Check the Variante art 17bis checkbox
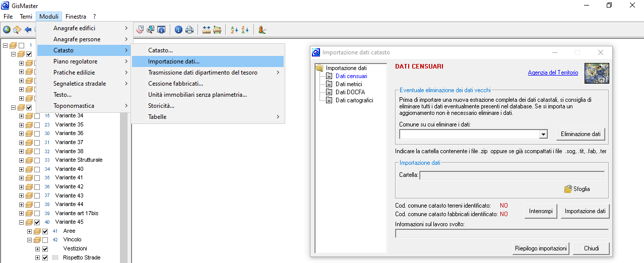This screenshot has width=644, height=263. [x=37, y=214]
